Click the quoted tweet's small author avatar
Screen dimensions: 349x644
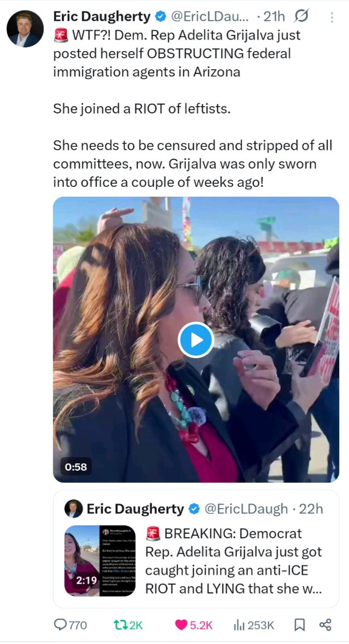73,508
